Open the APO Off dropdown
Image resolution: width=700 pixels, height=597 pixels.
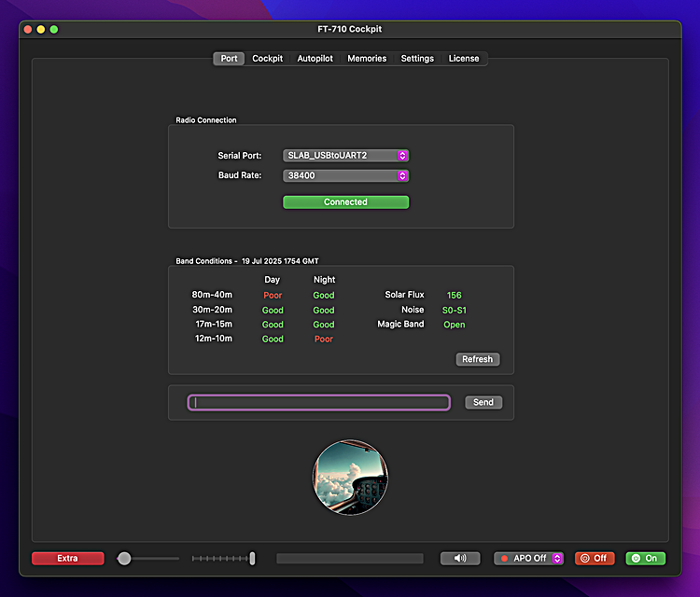pos(529,558)
